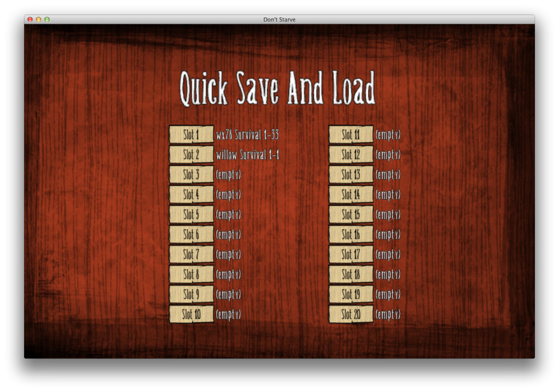Click the Slot 14 button

point(351,195)
